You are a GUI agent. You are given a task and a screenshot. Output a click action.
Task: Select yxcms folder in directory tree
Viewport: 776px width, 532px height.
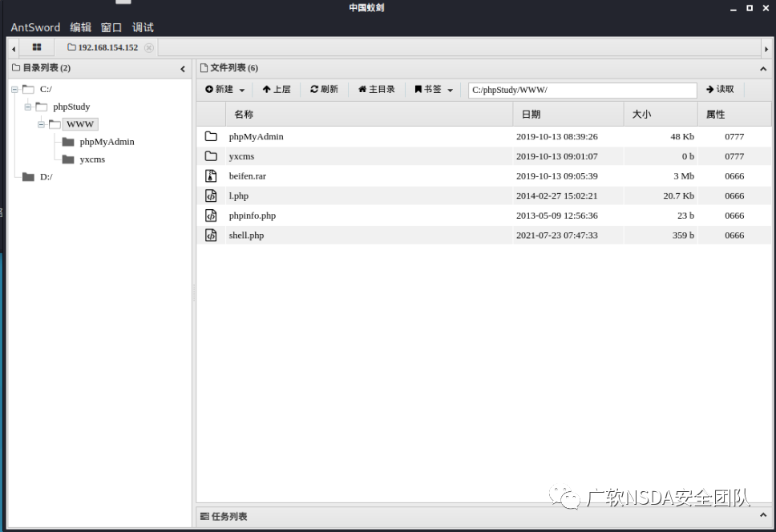click(x=92, y=159)
